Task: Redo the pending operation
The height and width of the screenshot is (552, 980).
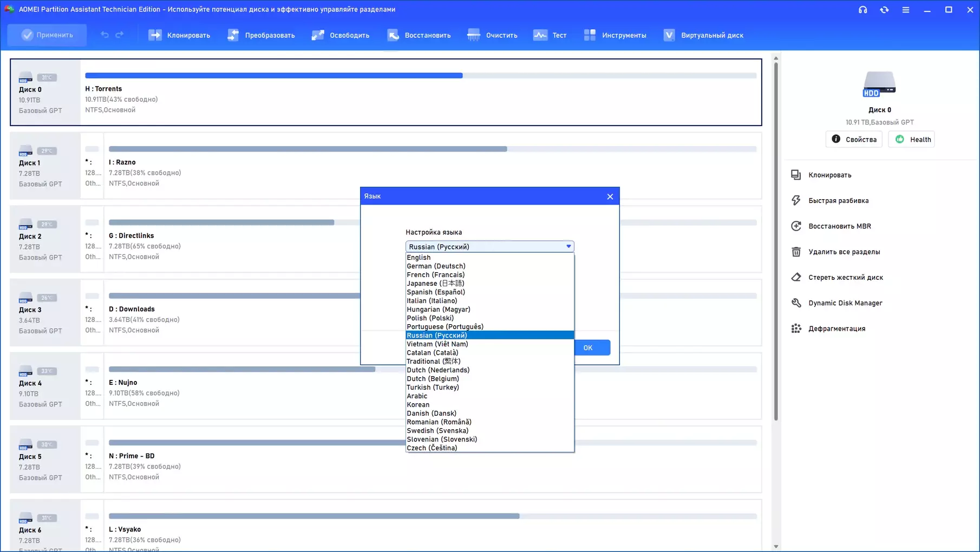Action: point(120,35)
